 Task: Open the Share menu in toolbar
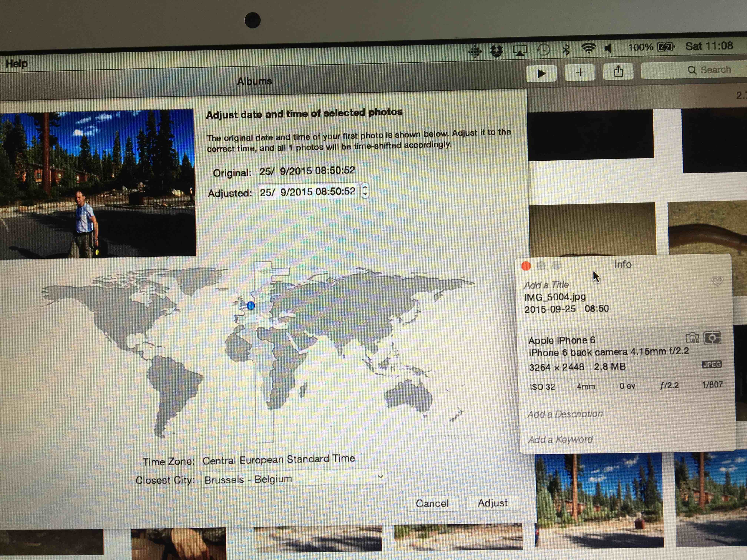tap(618, 71)
